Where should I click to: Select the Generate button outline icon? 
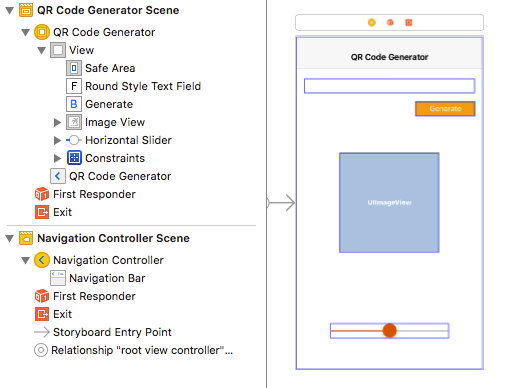point(74,104)
